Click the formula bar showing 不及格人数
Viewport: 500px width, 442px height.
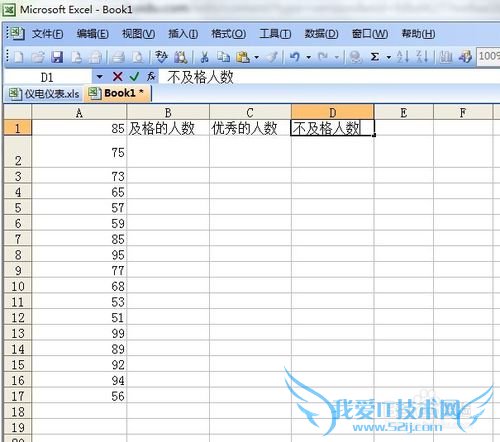(x=328, y=77)
